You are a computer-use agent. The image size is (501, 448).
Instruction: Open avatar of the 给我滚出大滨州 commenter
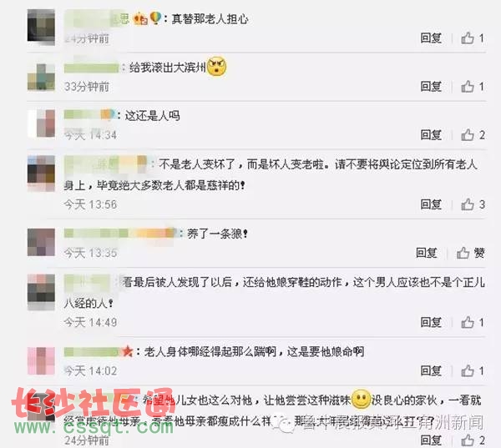point(41,77)
